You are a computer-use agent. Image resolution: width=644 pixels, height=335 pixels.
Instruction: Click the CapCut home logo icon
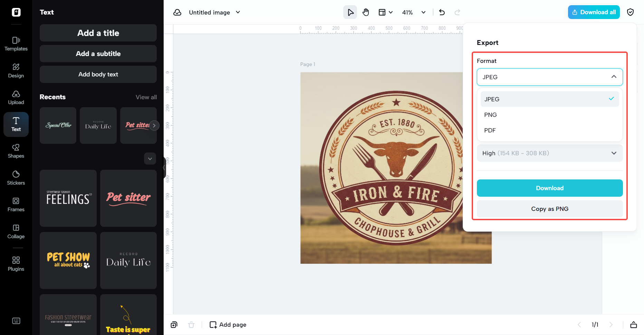[x=16, y=12]
